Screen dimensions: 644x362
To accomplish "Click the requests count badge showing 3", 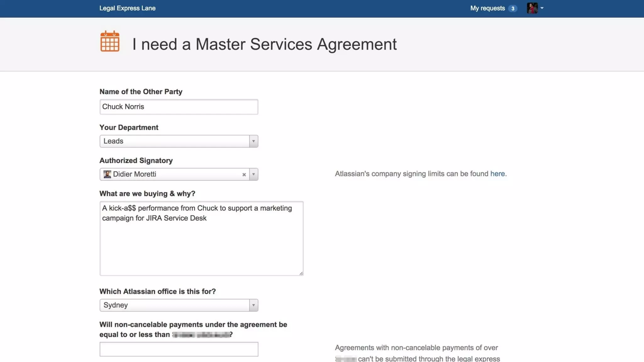I will point(513,8).
